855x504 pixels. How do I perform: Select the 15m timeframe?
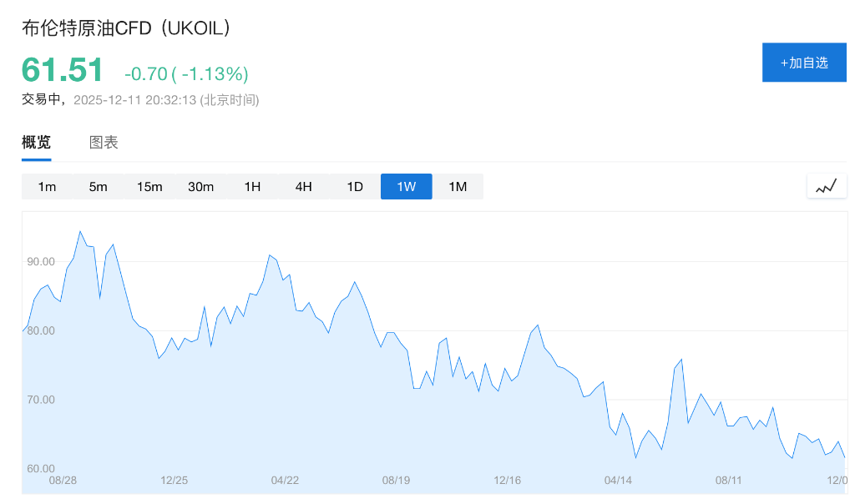149,187
